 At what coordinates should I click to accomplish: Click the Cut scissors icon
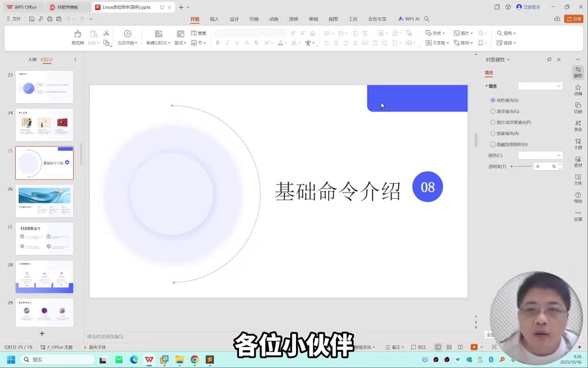pos(107,33)
